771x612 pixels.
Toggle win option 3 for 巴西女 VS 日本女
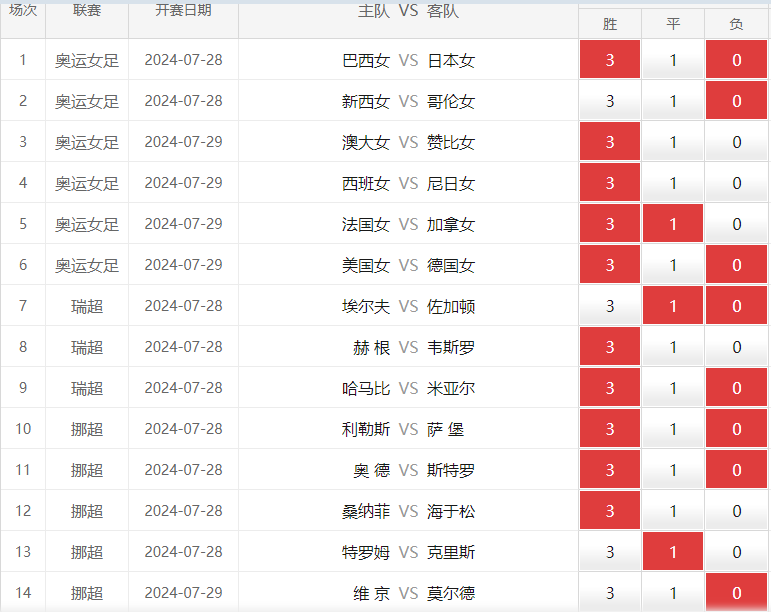pyautogui.click(x=610, y=59)
